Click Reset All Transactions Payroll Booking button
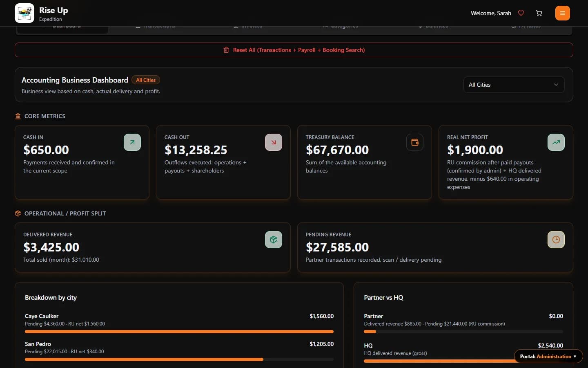 click(294, 50)
